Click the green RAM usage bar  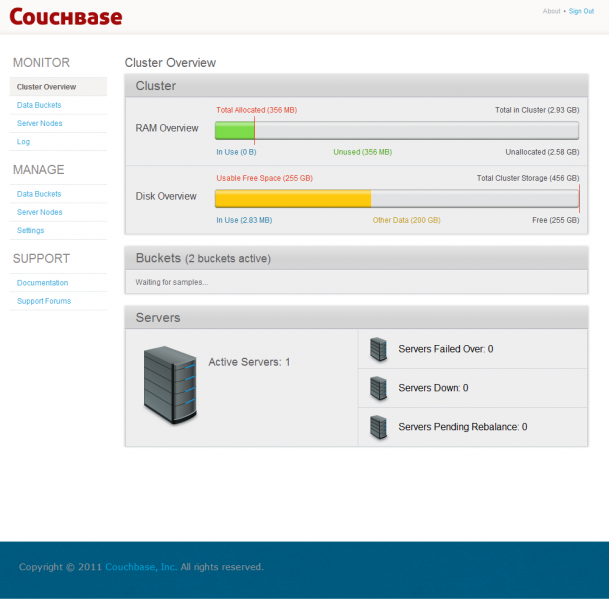coord(235,130)
